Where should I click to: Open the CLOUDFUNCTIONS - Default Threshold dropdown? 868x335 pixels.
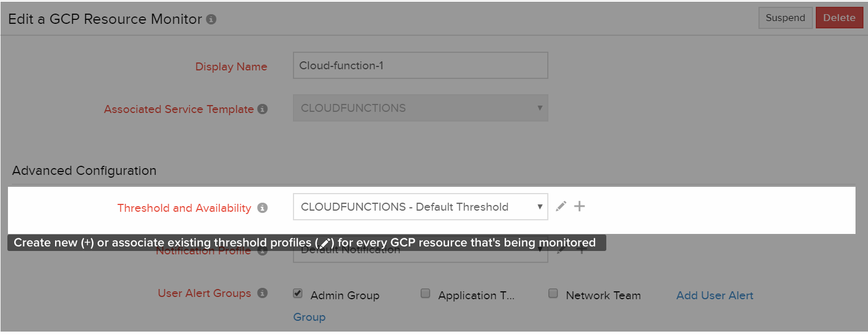point(420,207)
